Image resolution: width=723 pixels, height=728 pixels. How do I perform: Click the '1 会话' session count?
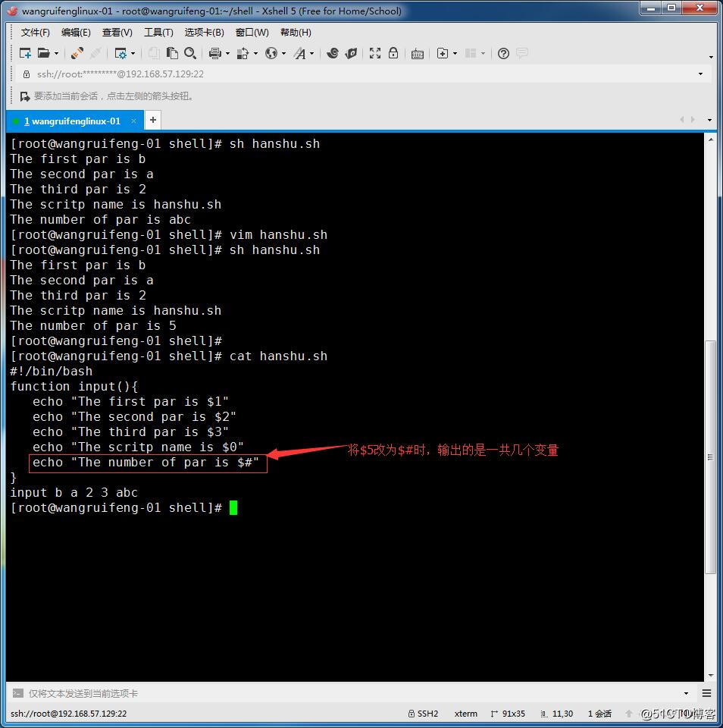click(x=599, y=714)
